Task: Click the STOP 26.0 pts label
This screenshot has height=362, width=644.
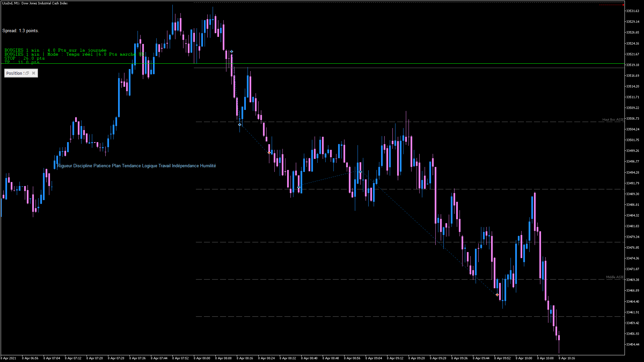Action: (24, 58)
